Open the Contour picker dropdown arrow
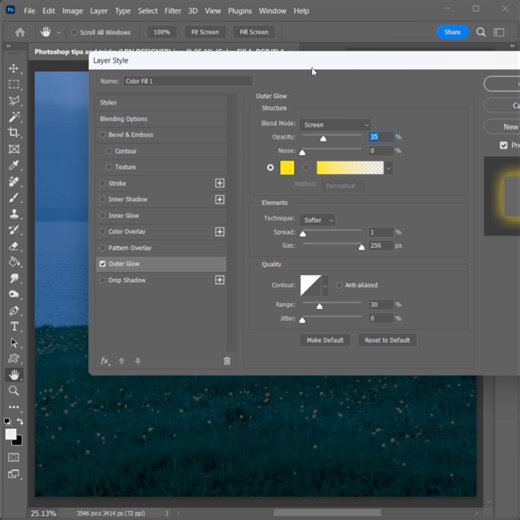 [x=325, y=286]
